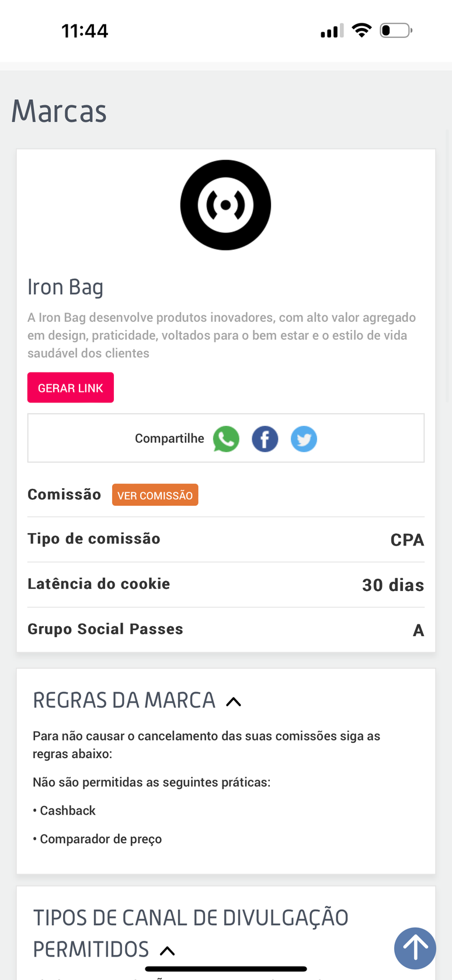Tap the Iron Bag circular logo

[225, 205]
